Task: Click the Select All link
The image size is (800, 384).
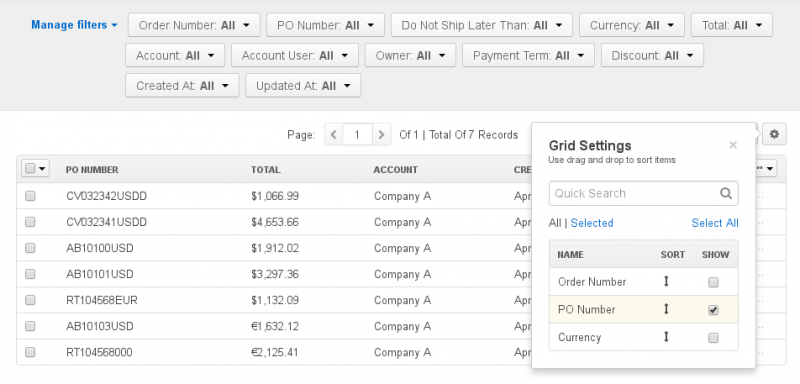Action: tap(715, 223)
